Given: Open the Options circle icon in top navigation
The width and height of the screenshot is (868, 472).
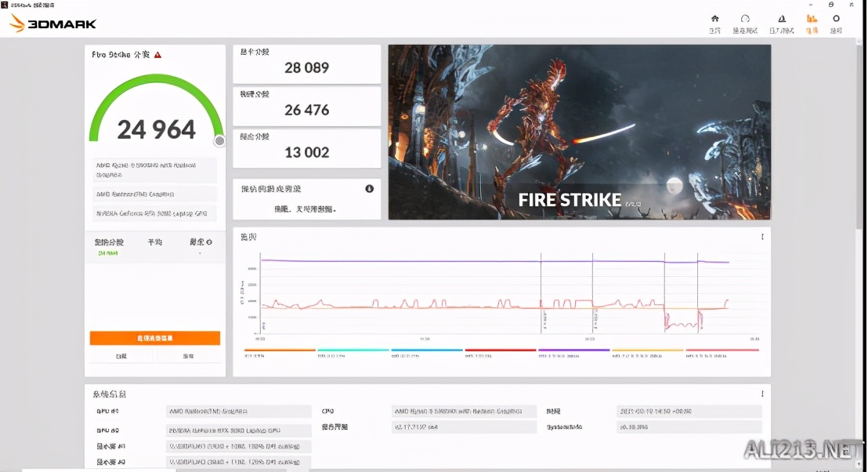Looking at the screenshot, I should [836, 18].
